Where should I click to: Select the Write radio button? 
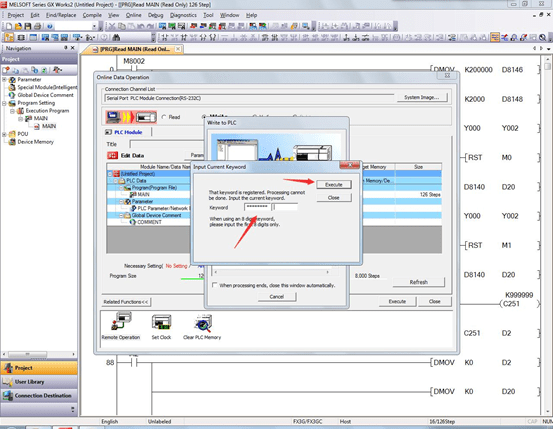(204, 117)
